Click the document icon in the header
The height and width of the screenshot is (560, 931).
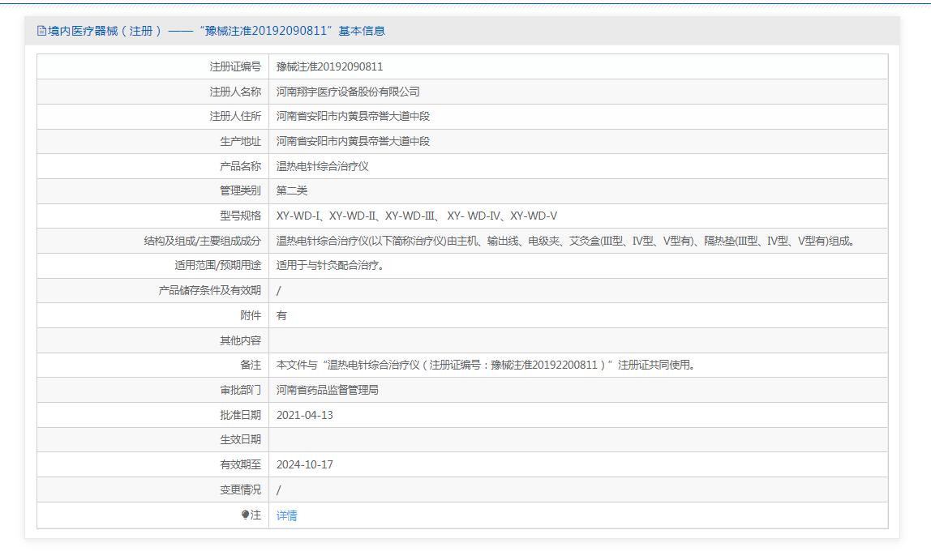tap(42, 31)
